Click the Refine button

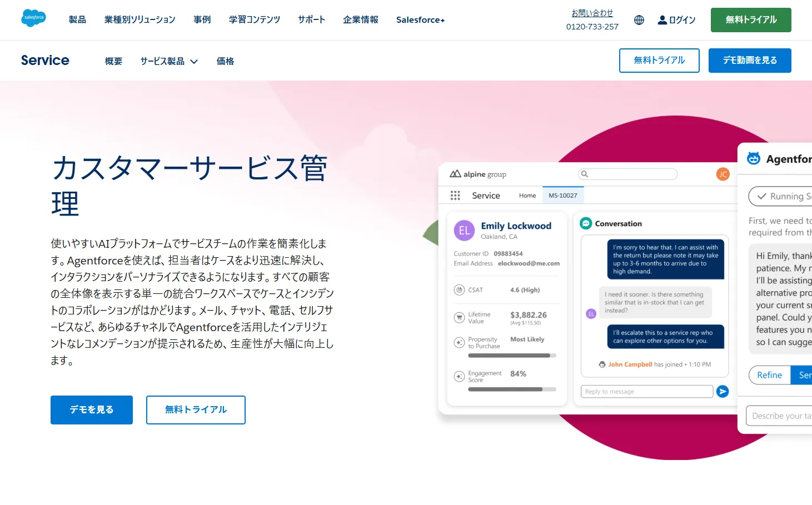769,375
